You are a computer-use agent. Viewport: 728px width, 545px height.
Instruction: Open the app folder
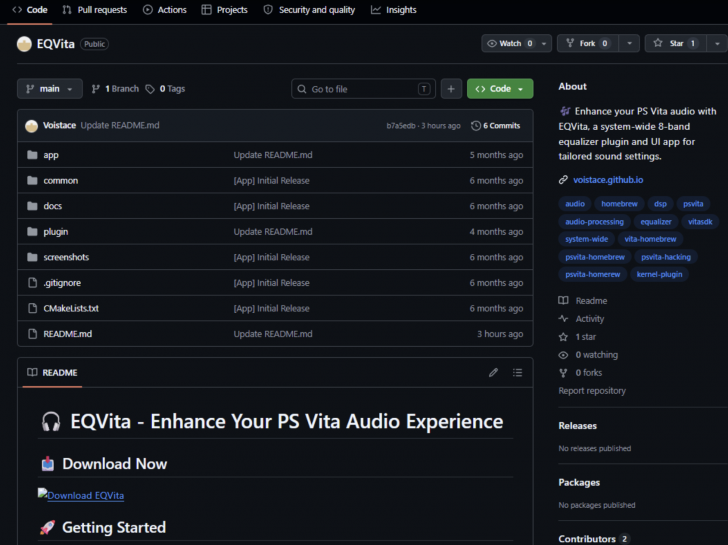pos(51,155)
